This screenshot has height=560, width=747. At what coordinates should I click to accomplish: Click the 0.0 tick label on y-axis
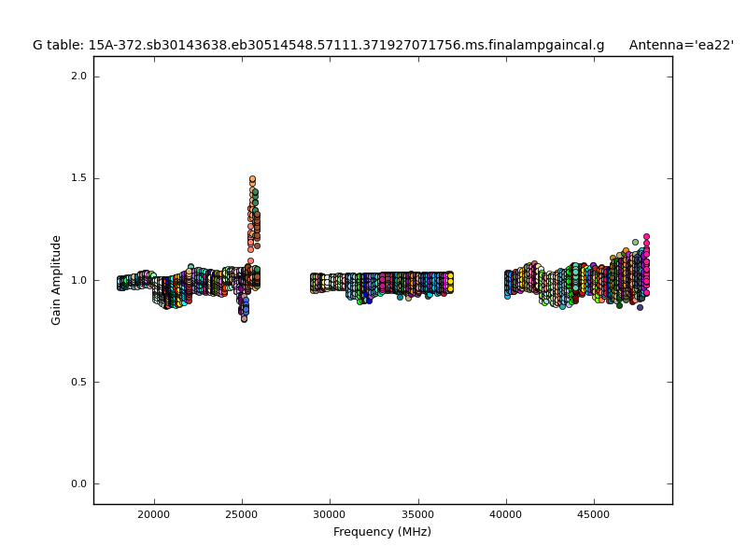(x=78, y=483)
